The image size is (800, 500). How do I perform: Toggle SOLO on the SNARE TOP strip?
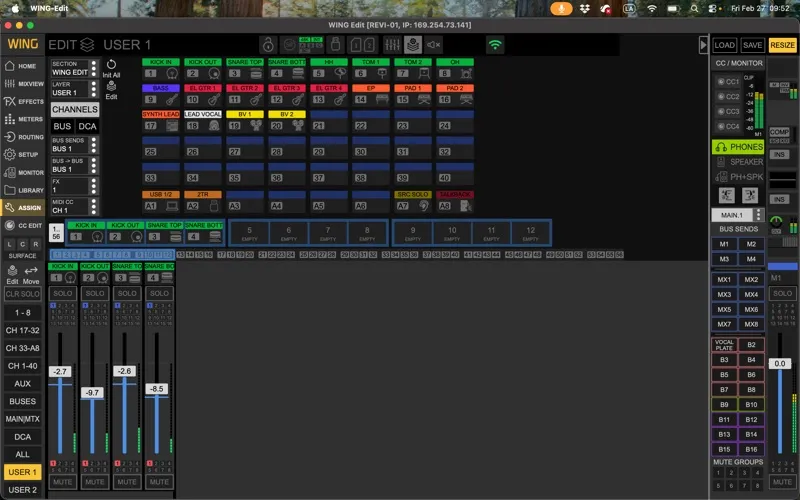pyautogui.click(x=127, y=293)
